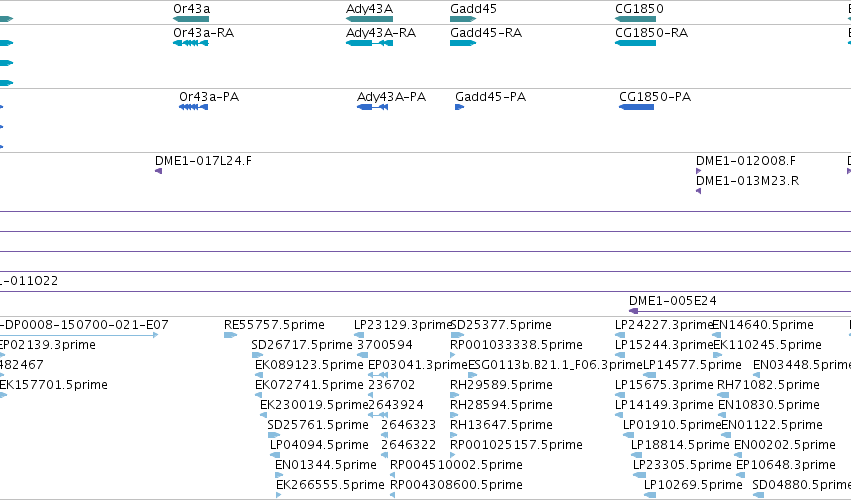Click the LP15675.3prime EST glyph
This screenshot has height=500, width=851.
pyautogui.click(x=619, y=395)
